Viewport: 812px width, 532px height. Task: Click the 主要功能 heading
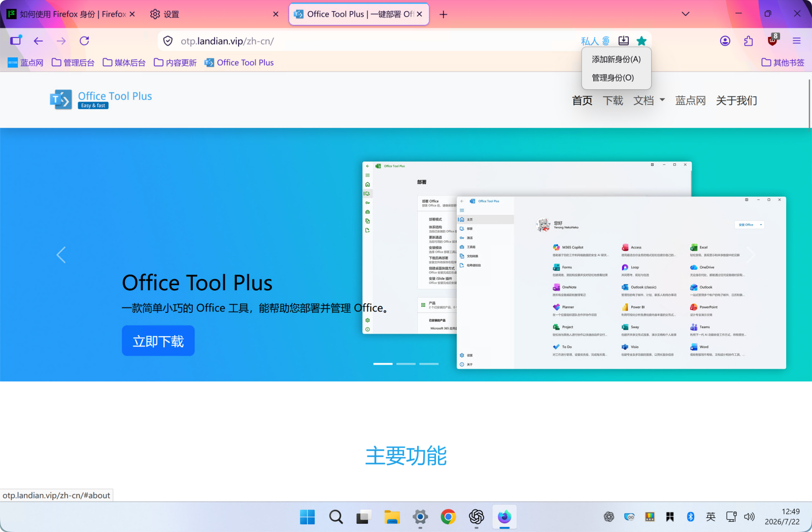406,455
